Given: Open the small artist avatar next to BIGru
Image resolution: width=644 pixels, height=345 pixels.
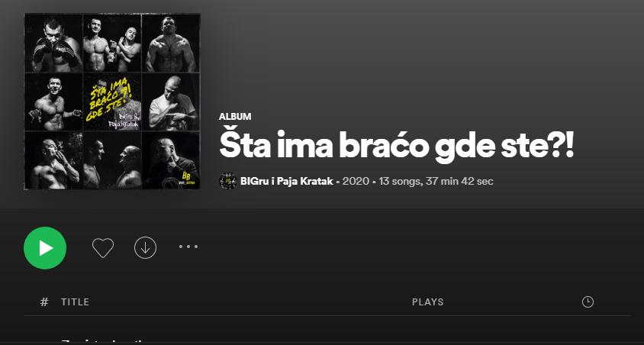Looking at the screenshot, I should coord(228,181).
